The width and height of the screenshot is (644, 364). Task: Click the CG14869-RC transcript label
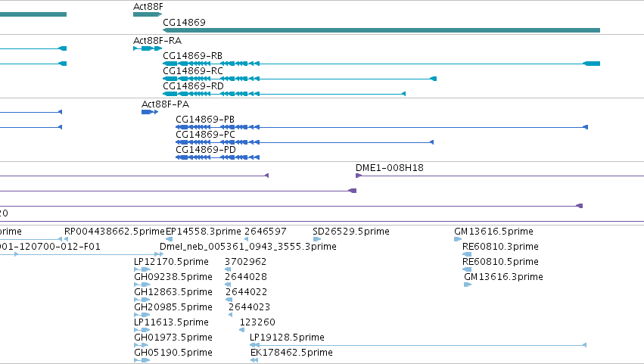pos(193,70)
